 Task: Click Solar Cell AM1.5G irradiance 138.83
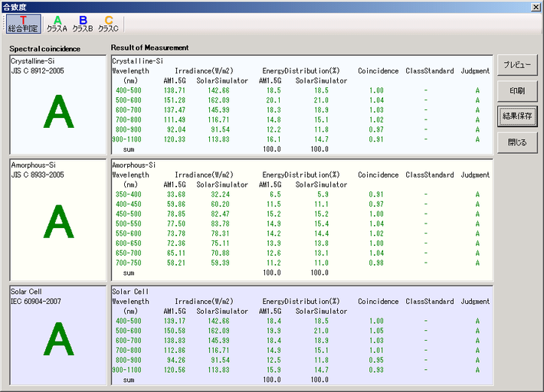click(175, 341)
